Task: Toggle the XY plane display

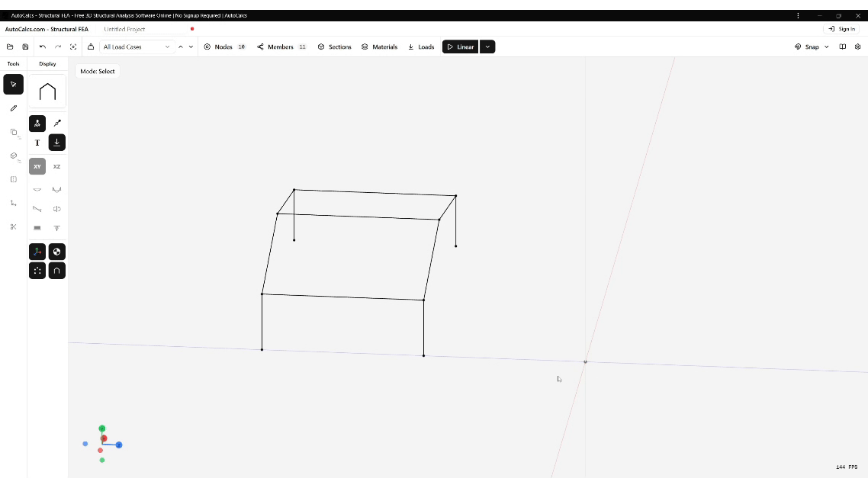Action: (x=37, y=166)
